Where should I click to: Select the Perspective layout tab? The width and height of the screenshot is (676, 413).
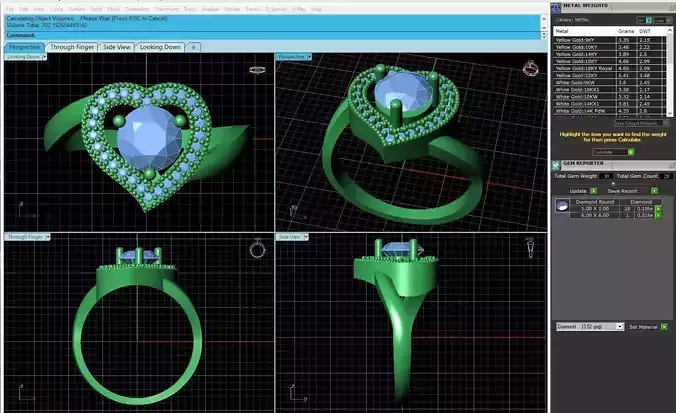[x=25, y=47]
